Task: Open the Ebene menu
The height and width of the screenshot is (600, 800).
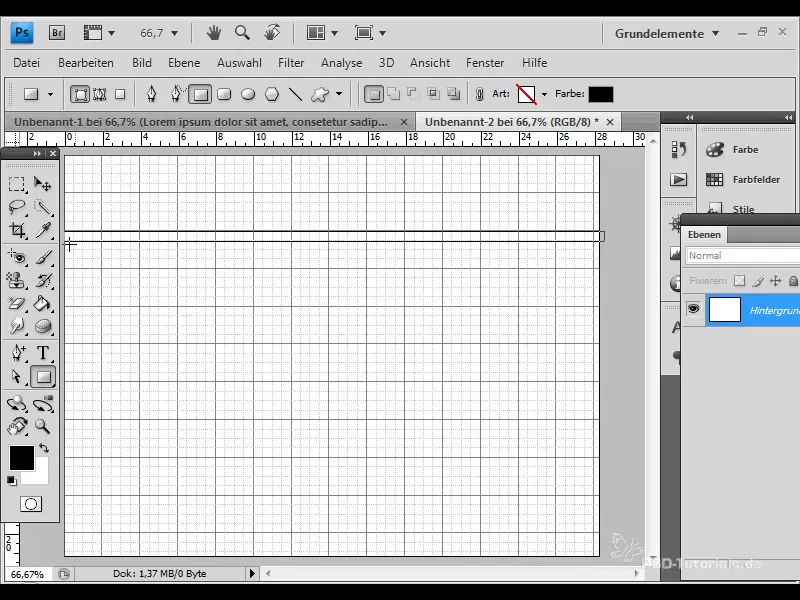Action: pyautogui.click(x=184, y=63)
